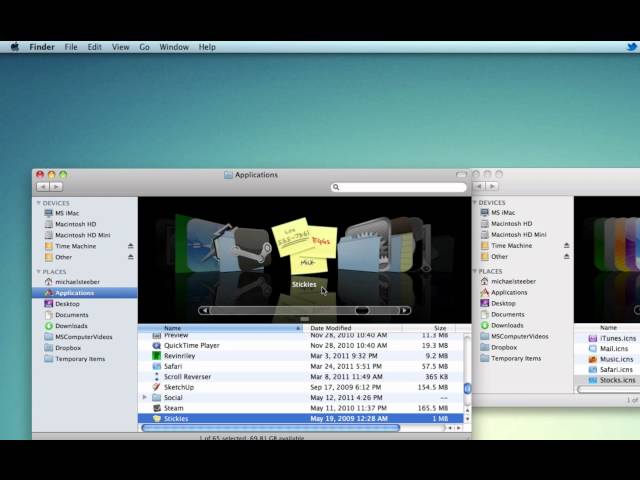The image size is (640, 480).
Task: Select SketchUp in the Applications list
Action: (178, 387)
